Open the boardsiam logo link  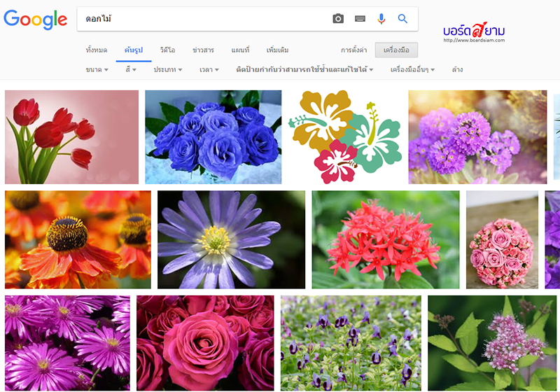coord(474,31)
